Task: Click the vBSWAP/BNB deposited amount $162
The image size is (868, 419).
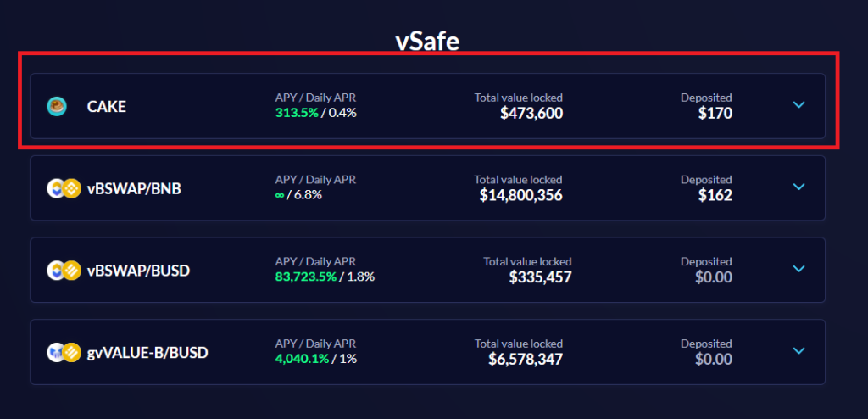Action: [x=715, y=195]
